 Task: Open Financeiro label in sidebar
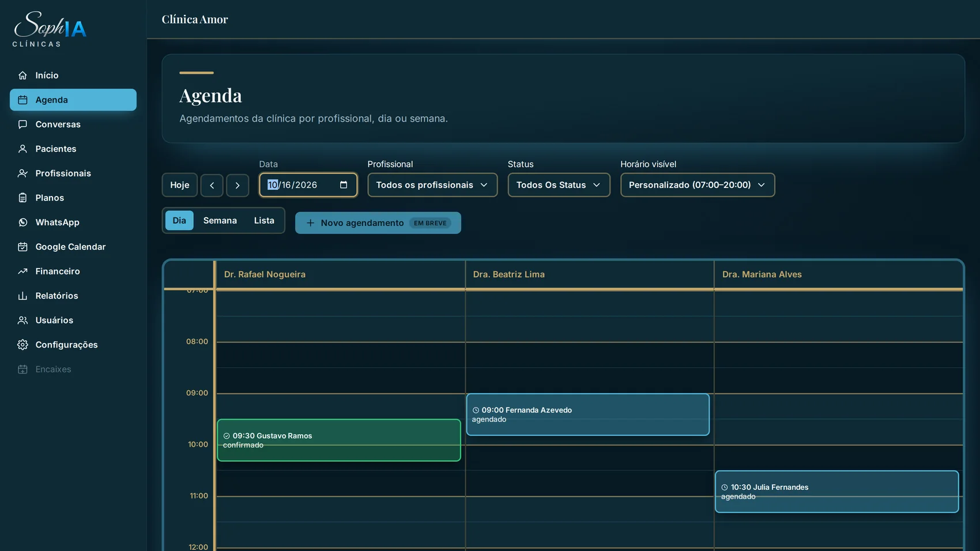coord(58,271)
